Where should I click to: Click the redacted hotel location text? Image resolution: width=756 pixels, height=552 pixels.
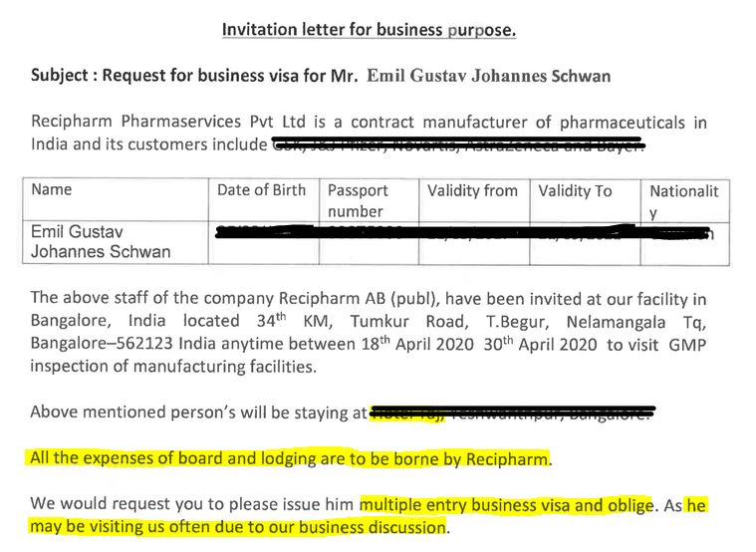[x=512, y=412]
